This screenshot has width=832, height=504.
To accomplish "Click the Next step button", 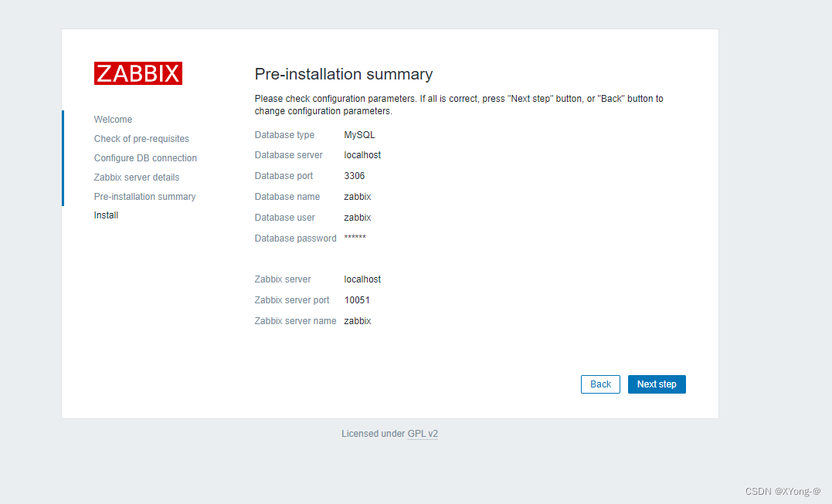I will click(x=657, y=384).
